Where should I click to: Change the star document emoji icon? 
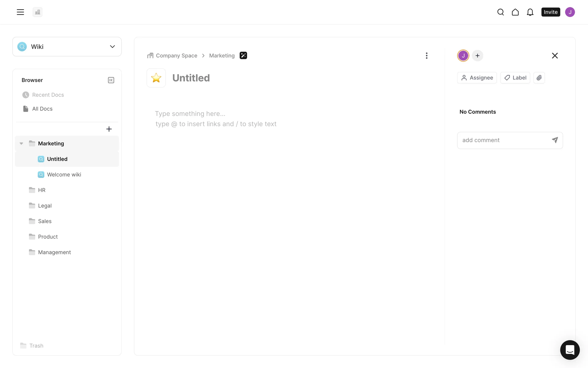(156, 78)
